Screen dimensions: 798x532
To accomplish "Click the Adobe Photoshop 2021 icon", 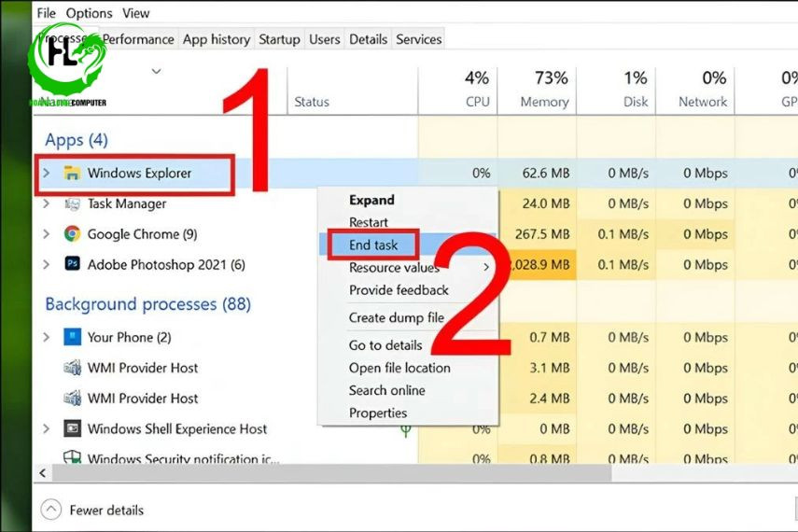I will coord(72,264).
